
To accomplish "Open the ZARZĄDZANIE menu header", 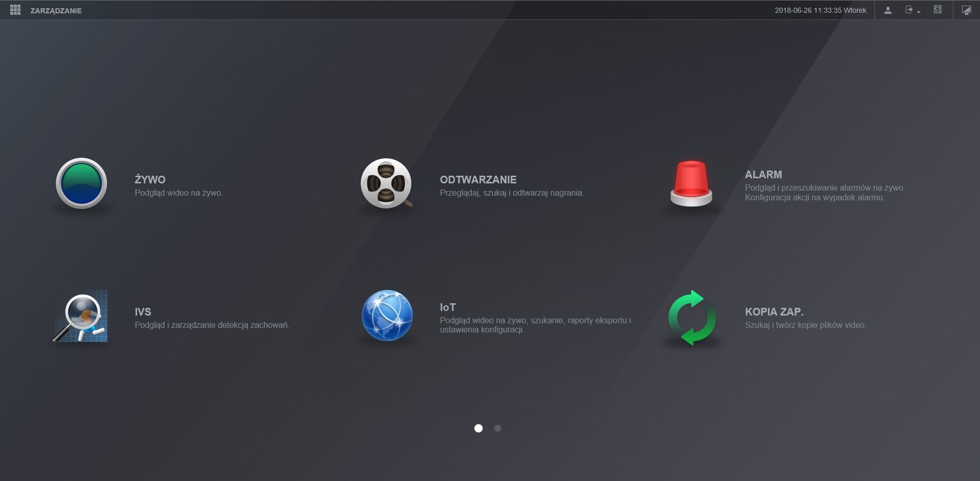I will (x=55, y=10).
